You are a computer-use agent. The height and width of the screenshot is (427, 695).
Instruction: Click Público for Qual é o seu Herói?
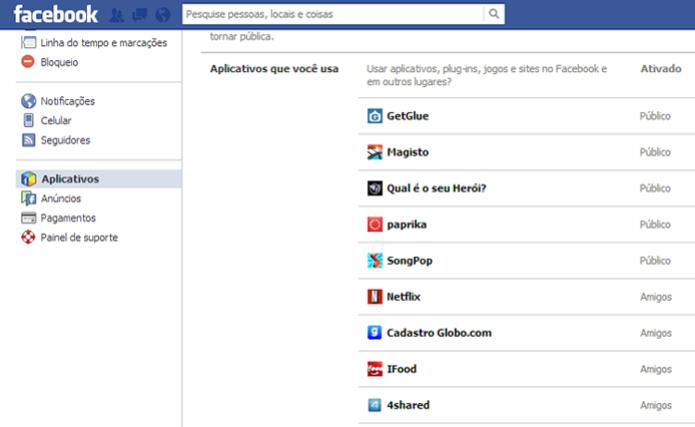pyautogui.click(x=655, y=188)
